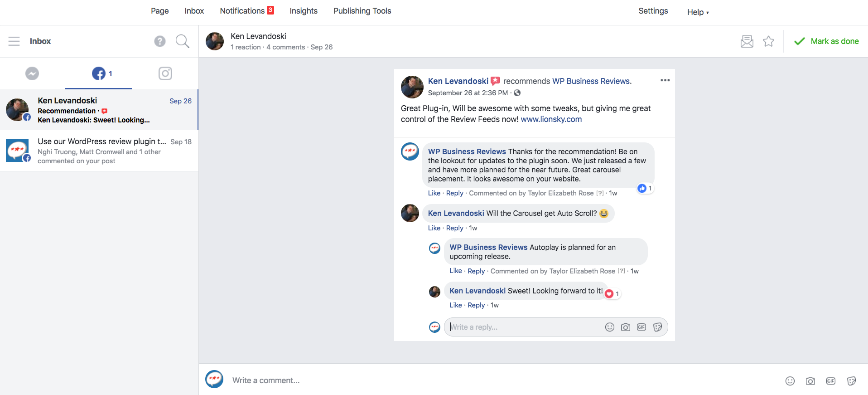868x395 pixels.
Task: Click Ken Levandoski name on Sweet! reply
Action: (477, 291)
